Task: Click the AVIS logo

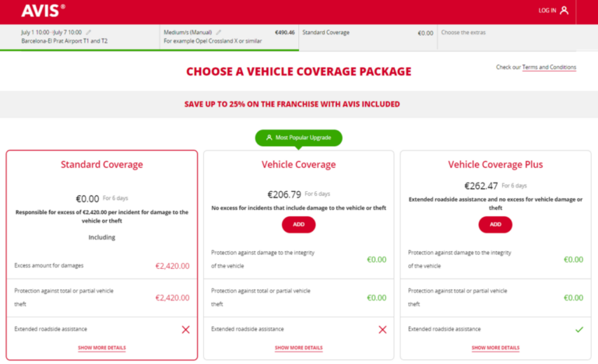Action: pos(43,10)
